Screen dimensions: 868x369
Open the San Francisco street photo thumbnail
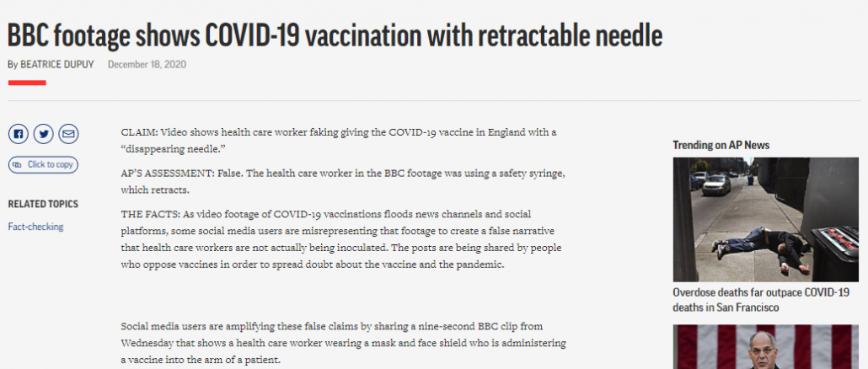pyautogui.click(x=765, y=220)
